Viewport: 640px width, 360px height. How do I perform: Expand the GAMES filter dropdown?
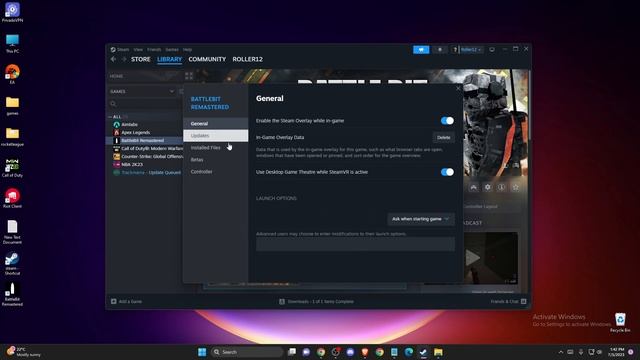click(x=172, y=91)
